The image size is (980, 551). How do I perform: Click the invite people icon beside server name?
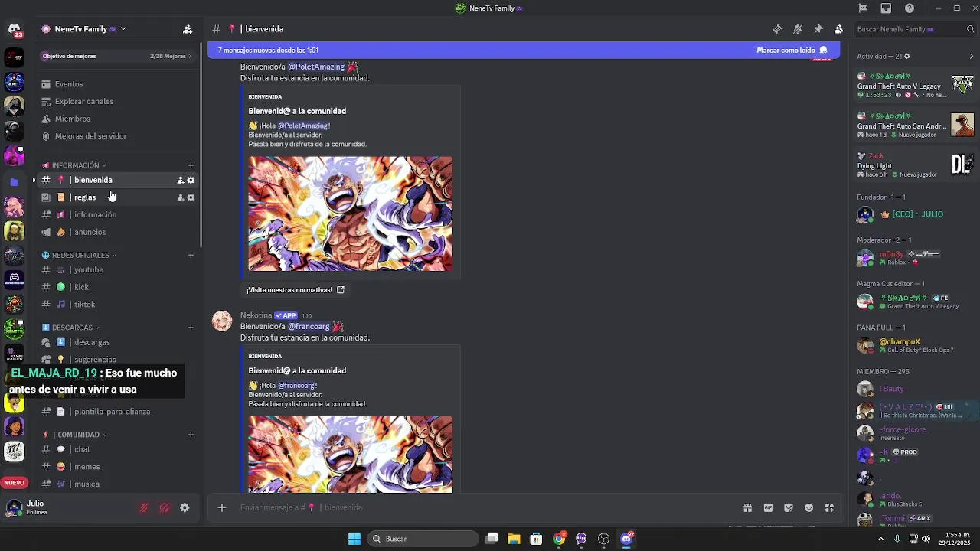click(188, 29)
